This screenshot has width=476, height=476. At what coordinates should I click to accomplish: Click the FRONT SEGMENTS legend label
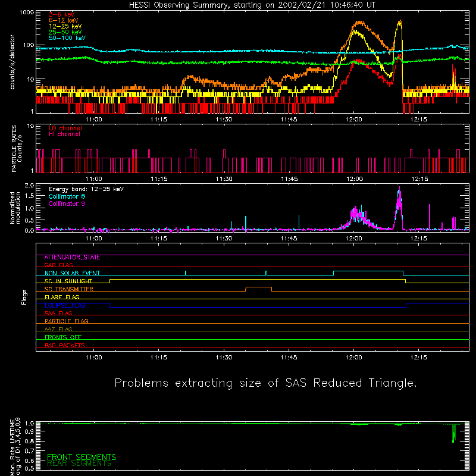pyautogui.click(x=82, y=457)
